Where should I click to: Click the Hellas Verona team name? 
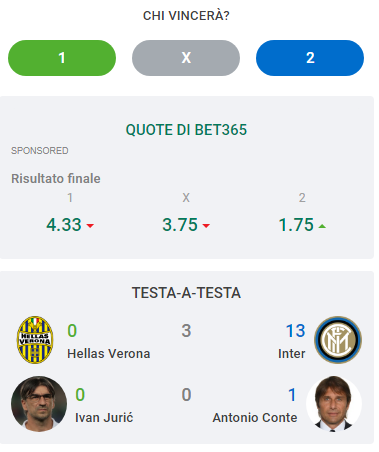pos(109,354)
